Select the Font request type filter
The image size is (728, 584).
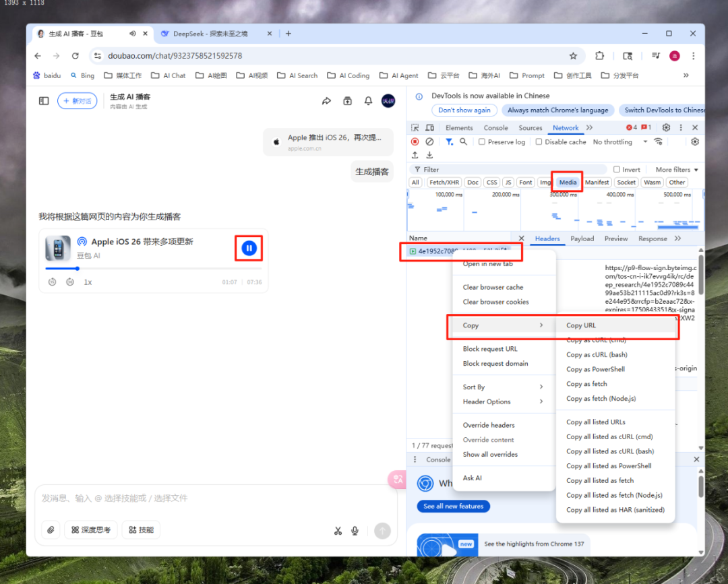(526, 183)
